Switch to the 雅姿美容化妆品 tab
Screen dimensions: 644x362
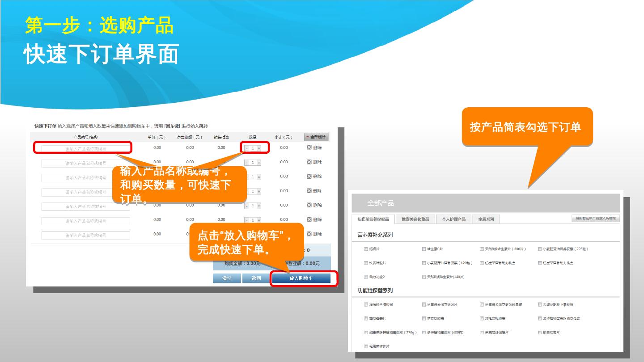point(415,219)
